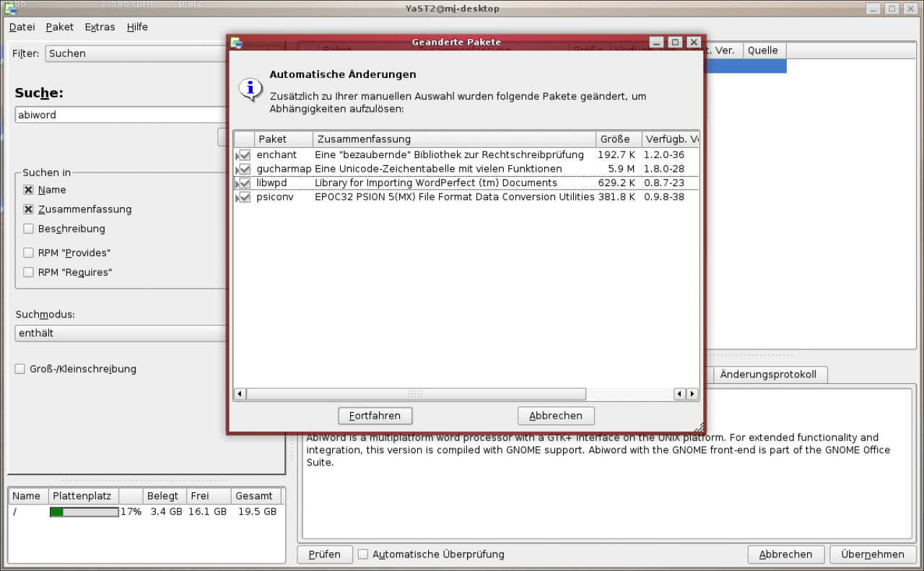Open the Hilfe menu

pos(137,27)
